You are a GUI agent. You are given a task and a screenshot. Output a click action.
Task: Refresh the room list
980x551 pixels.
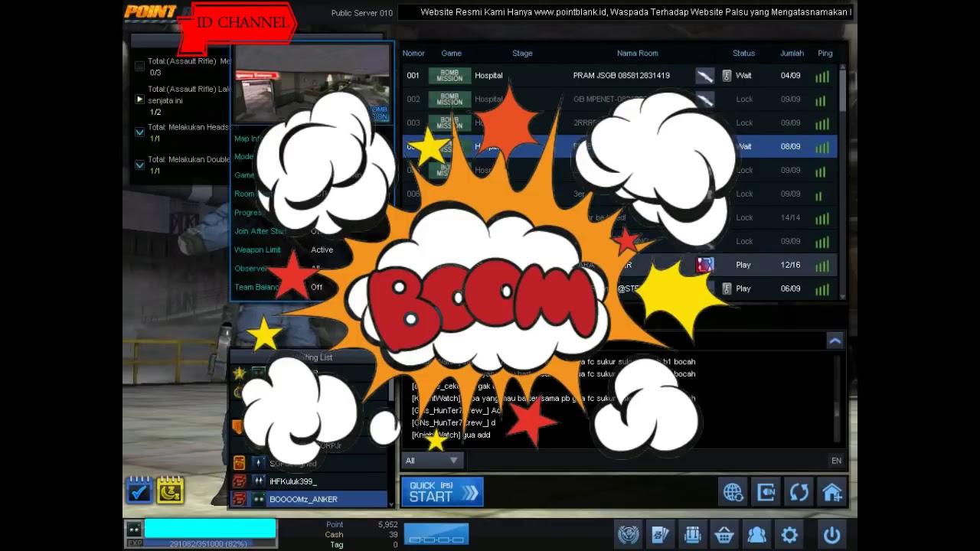tap(799, 492)
